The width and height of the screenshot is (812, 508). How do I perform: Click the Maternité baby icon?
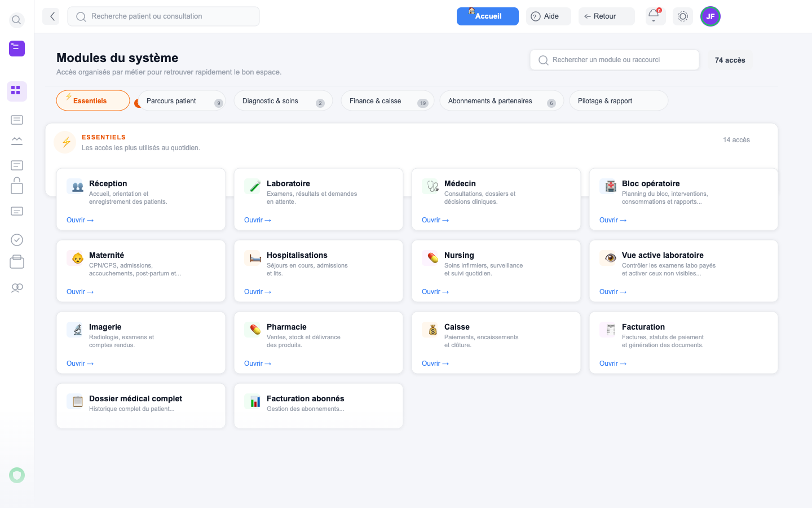(75, 258)
